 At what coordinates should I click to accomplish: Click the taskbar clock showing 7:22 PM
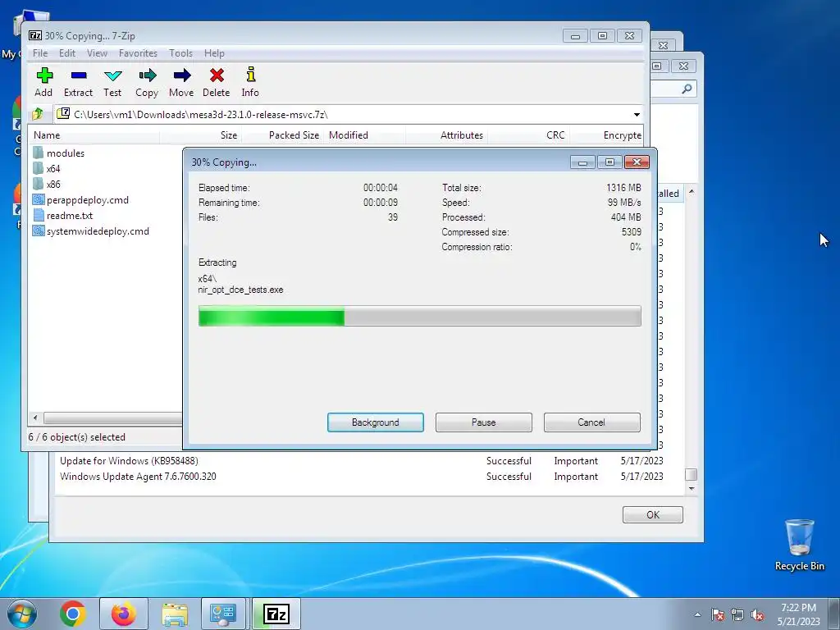point(798,614)
